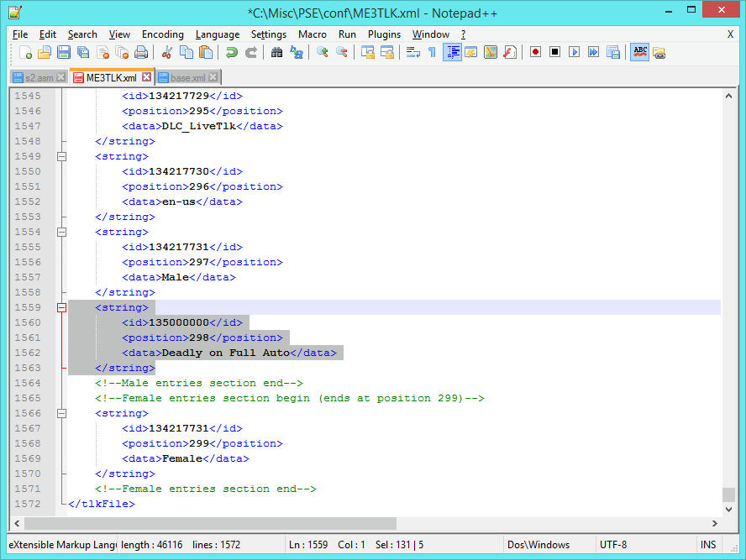This screenshot has width=746, height=560.
Task: Collapse the string block at line 1559
Action: click(61, 308)
